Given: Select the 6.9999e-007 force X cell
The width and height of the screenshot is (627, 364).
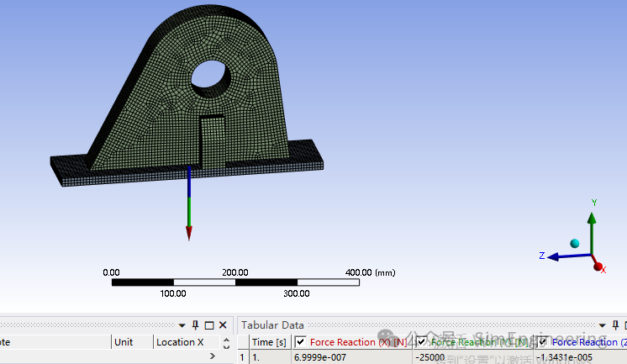Looking at the screenshot, I should [x=352, y=357].
